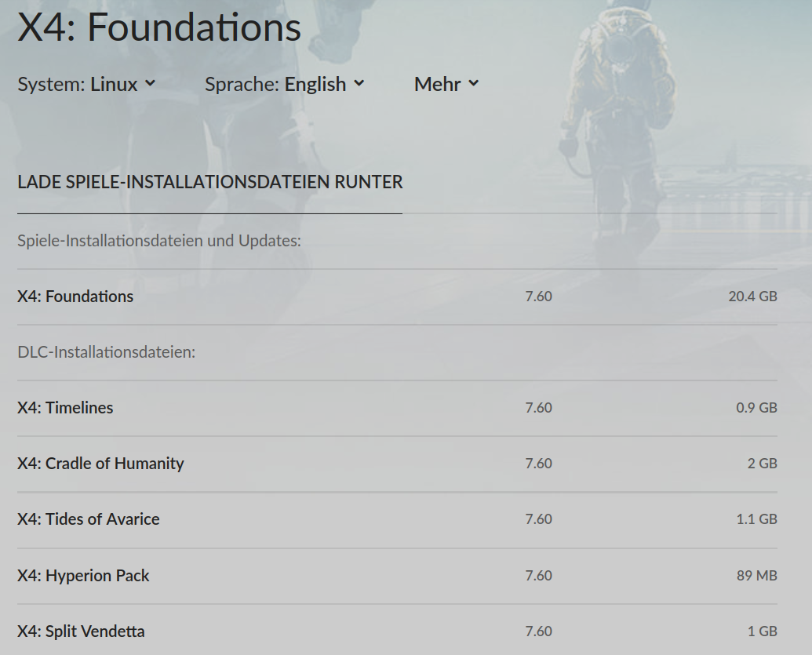Click version 7.60 in Cradle of Humanity row
812x655 pixels.
[x=538, y=463]
